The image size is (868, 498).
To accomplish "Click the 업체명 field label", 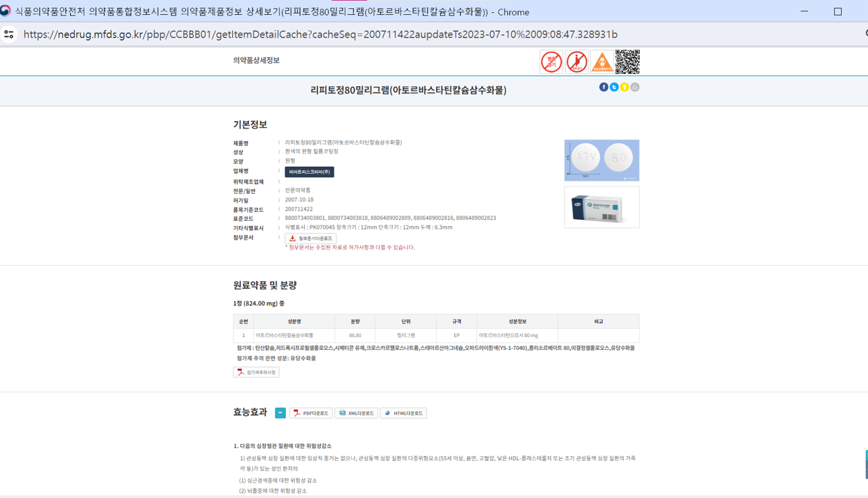I will tap(241, 172).
